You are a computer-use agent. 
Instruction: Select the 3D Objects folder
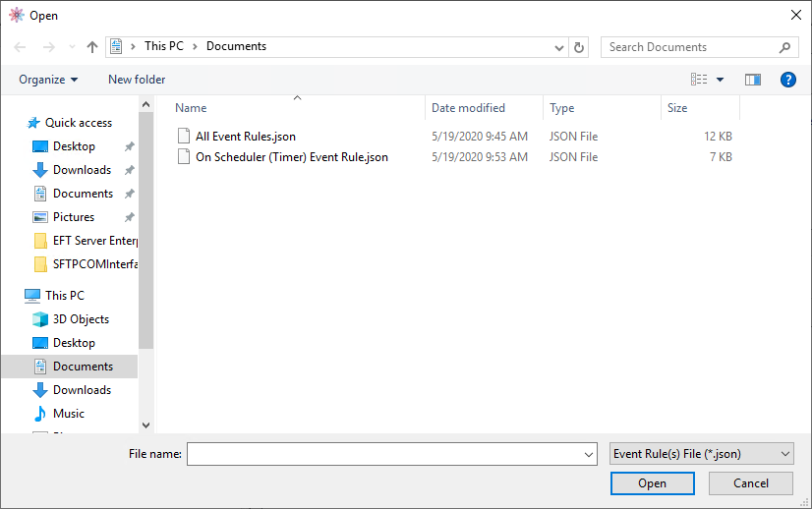pos(81,319)
